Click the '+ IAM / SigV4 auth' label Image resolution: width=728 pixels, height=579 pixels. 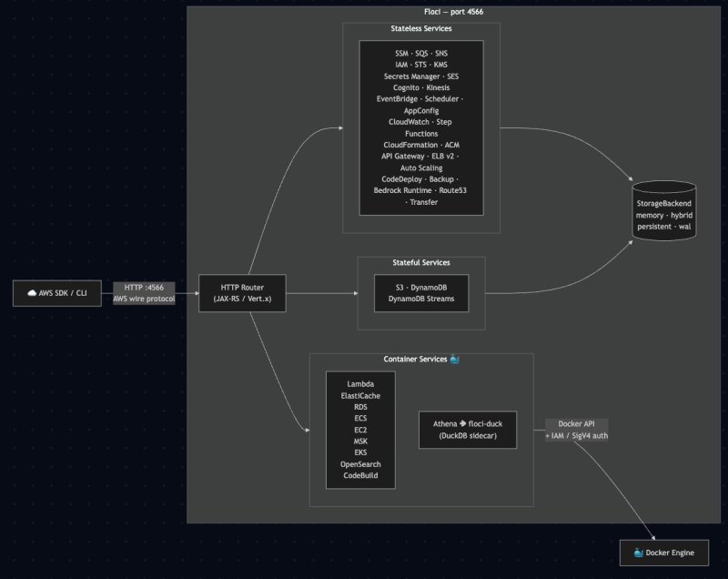coord(576,435)
